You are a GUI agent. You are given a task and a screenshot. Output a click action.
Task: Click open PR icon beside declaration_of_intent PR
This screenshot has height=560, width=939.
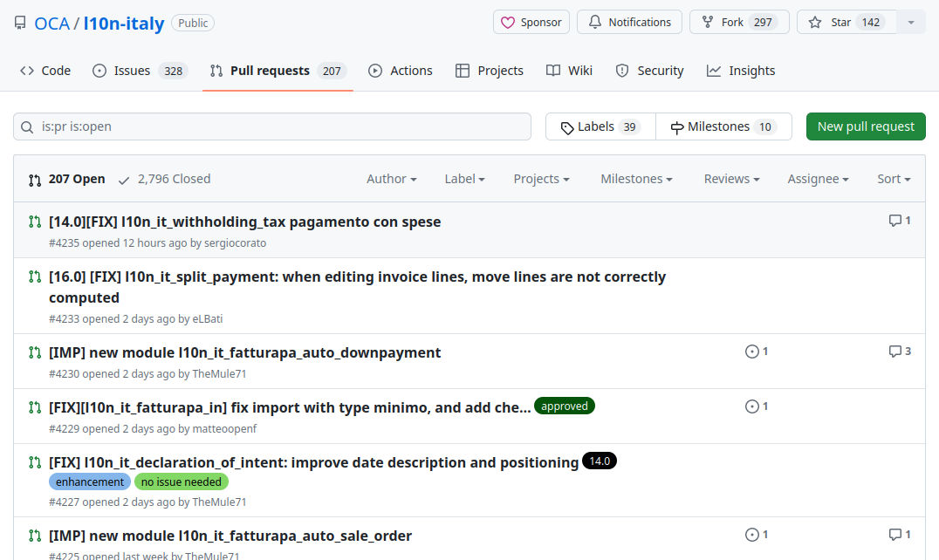35,462
